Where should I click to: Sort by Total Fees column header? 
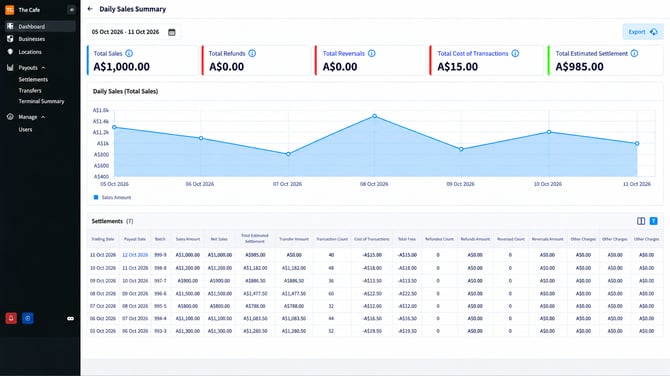[407, 239]
